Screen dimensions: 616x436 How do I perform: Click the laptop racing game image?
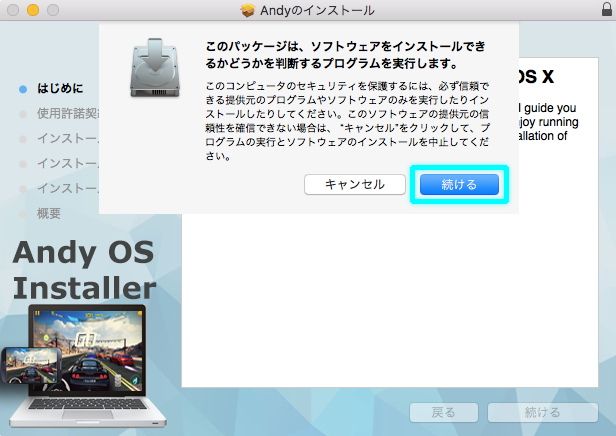pos(88,365)
